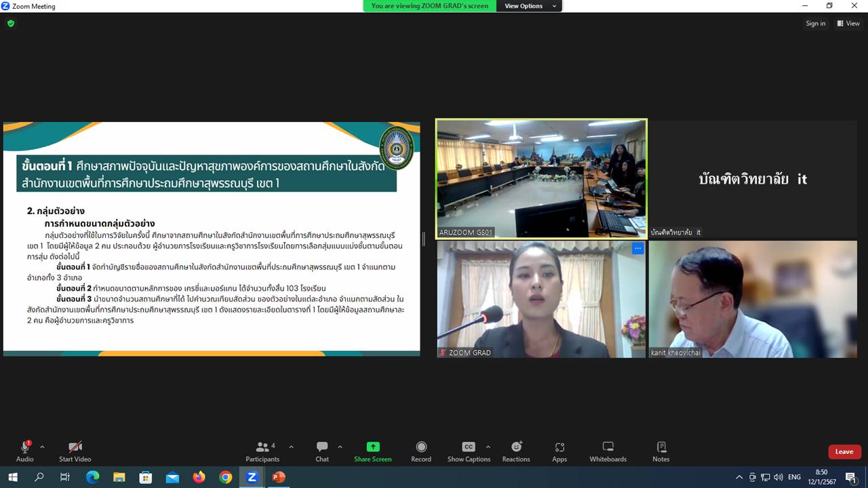Image resolution: width=868 pixels, height=488 pixels.
Task: Open Zoom Apps
Action: coord(559,451)
